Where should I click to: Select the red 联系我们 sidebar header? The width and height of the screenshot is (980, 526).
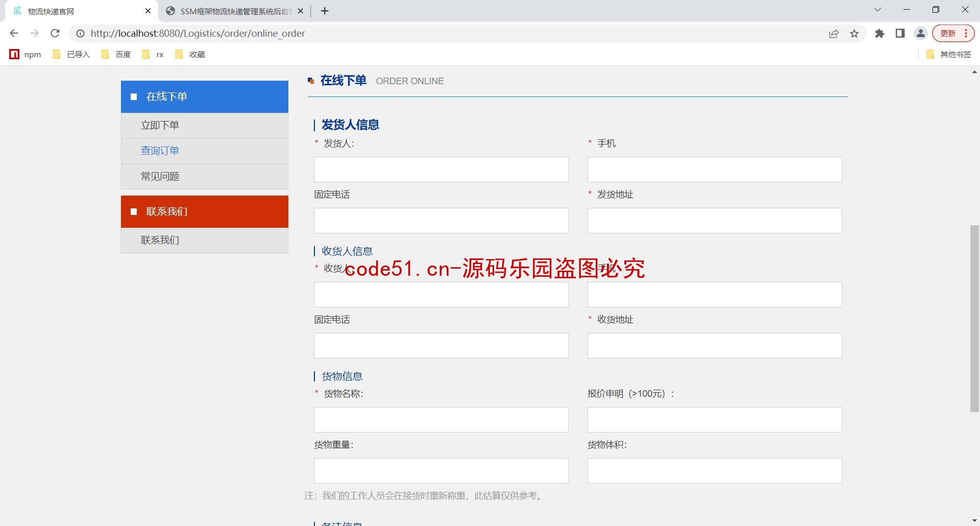[205, 211]
